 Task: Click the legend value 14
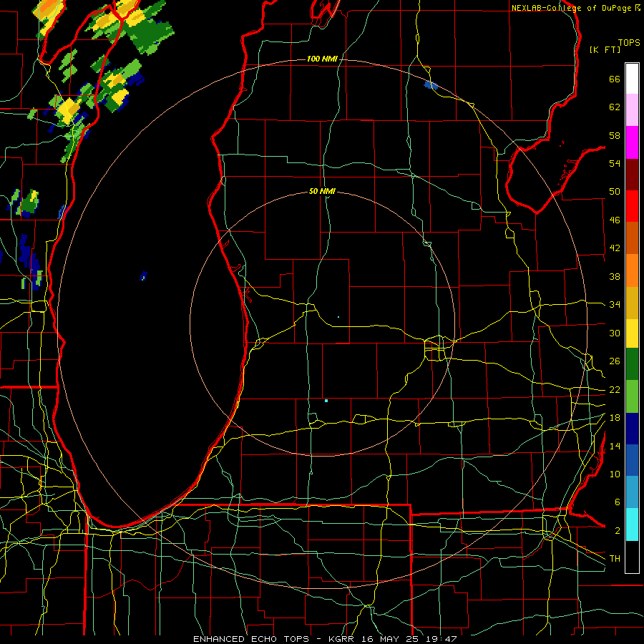coord(615,446)
